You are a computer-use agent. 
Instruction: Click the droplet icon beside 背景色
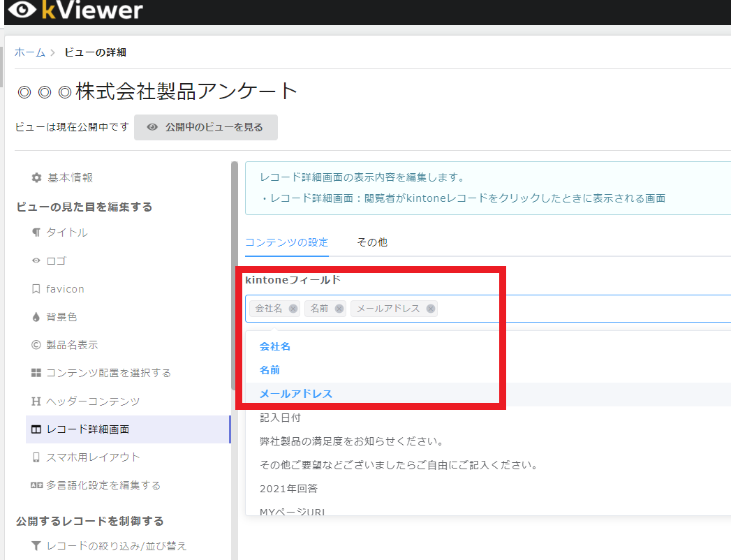36,317
